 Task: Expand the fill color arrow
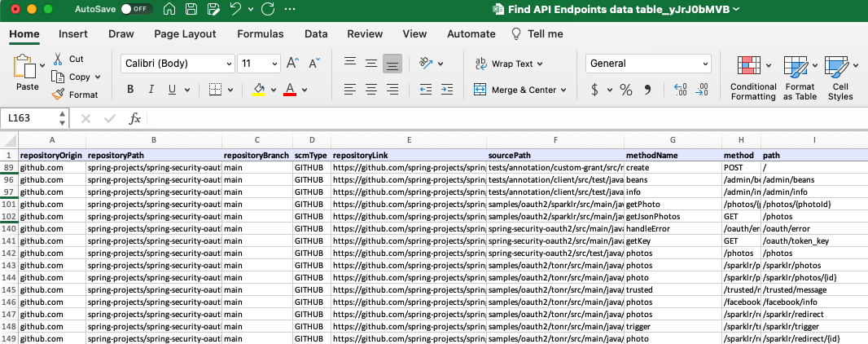[274, 90]
